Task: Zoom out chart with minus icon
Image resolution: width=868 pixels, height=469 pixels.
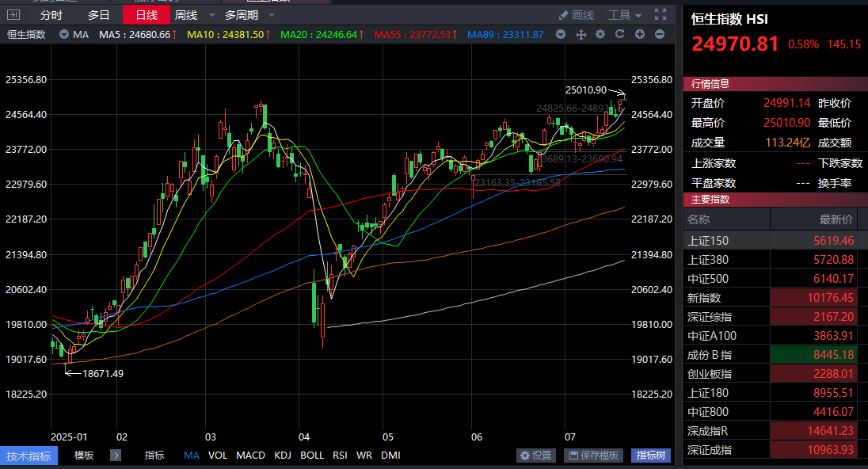Action: (659, 34)
